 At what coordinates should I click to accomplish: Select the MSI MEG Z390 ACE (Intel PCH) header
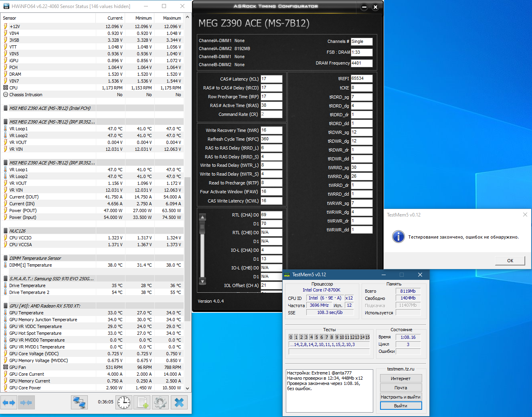pos(92,108)
